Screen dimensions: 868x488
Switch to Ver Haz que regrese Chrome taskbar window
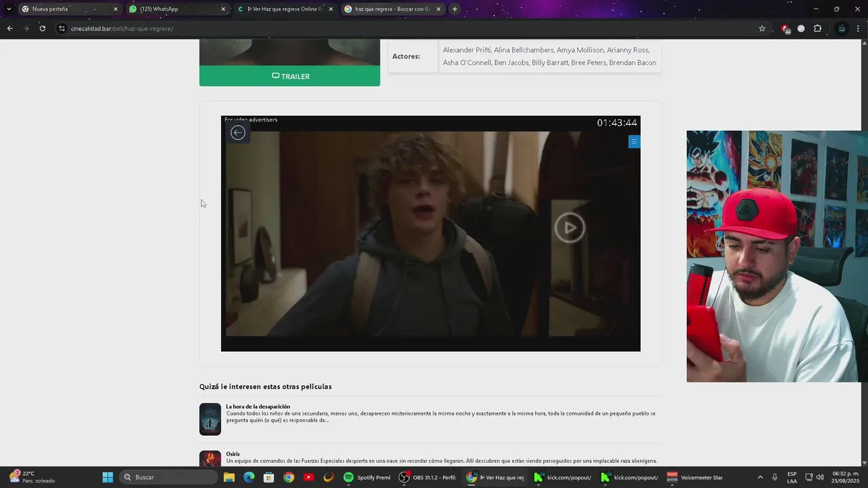(495, 477)
